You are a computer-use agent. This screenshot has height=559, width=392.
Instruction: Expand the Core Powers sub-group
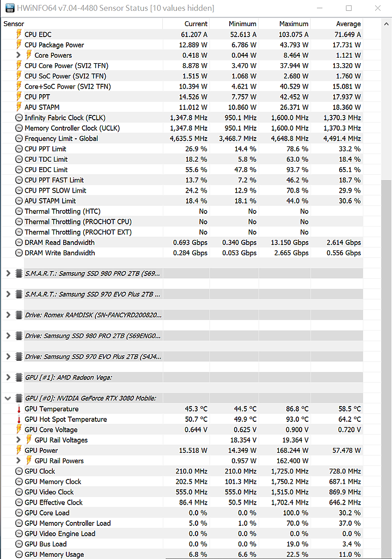19,56
